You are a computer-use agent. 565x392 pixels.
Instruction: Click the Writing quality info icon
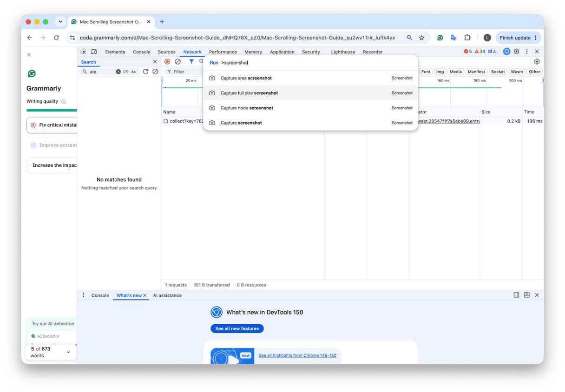click(64, 102)
